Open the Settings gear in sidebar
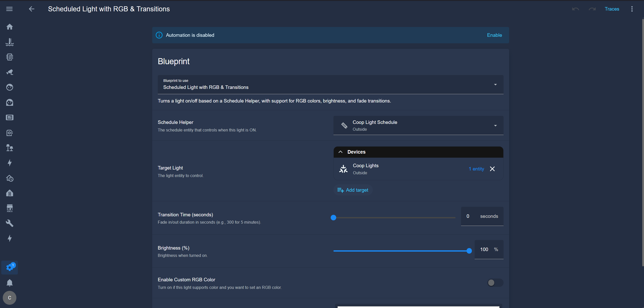The height and width of the screenshot is (308, 644). click(x=10, y=267)
